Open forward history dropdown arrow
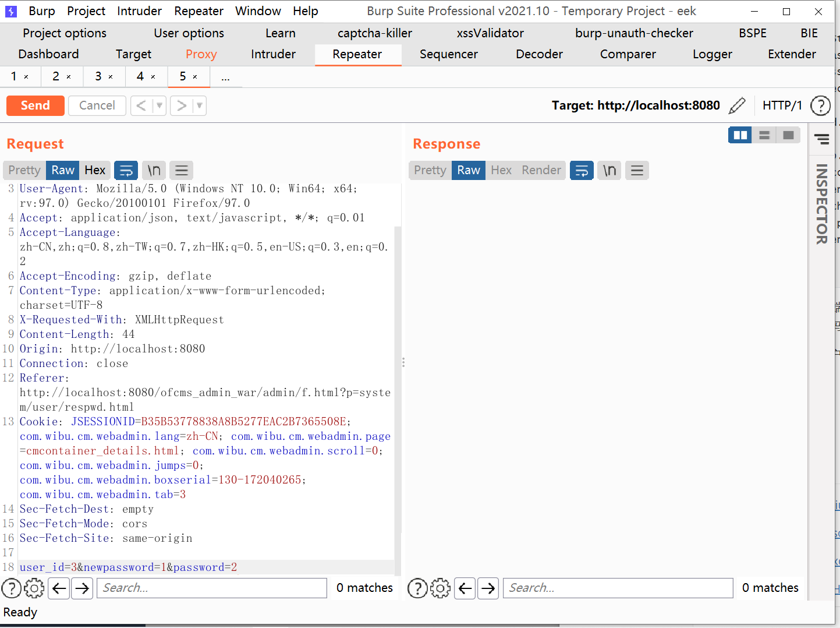This screenshot has width=840, height=628. (x=200, y=105)
